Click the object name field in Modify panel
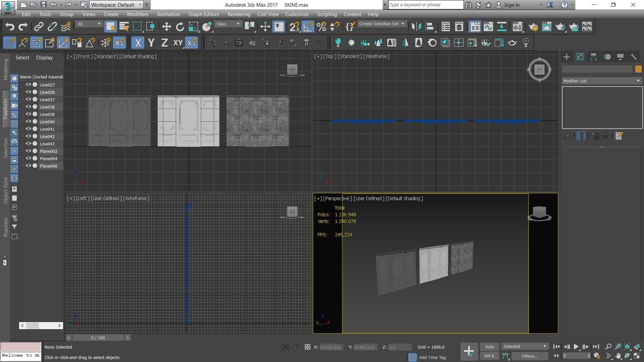This screenshot has width=644, height=362. coord(597,69)
